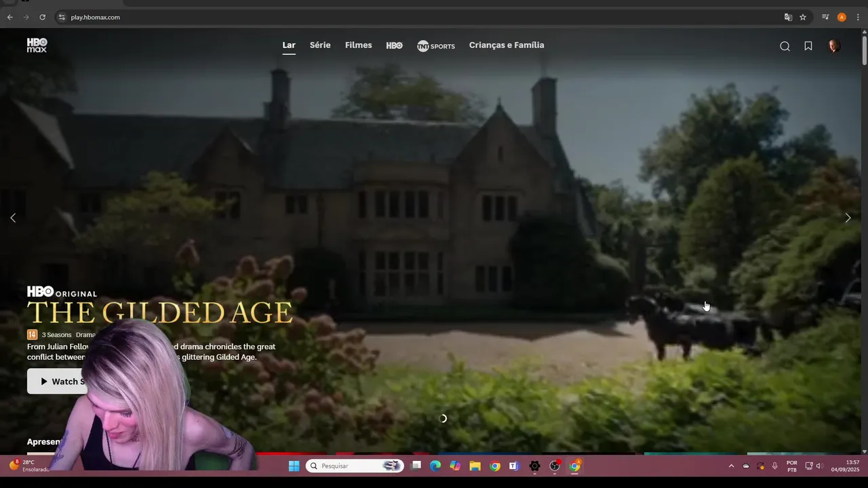Viewport: 868px width, 488px height.
Task: Open first Chrome icon in taskbar
Action: (x=495, y=466)
